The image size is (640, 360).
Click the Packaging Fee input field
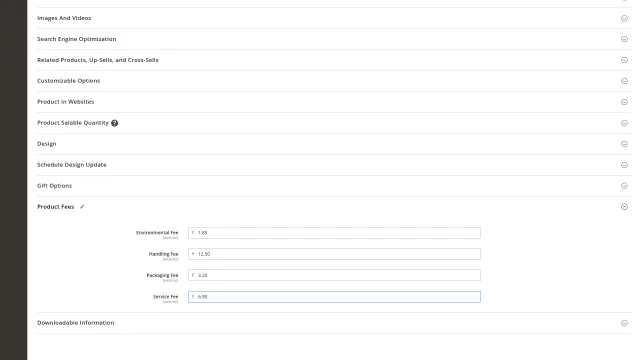tap(334, 275)
